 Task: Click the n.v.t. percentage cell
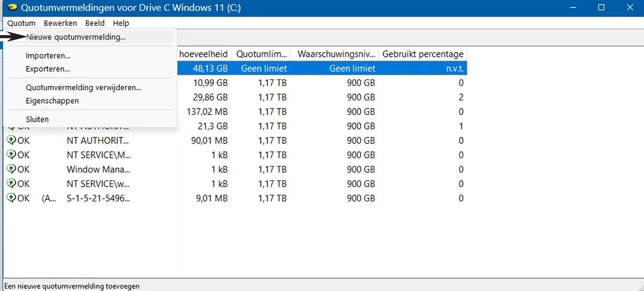pyautogui.click(x=455, y=69)
